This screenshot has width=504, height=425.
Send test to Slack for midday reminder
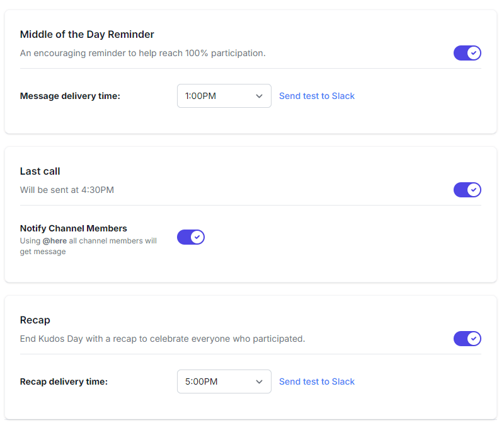316,96
